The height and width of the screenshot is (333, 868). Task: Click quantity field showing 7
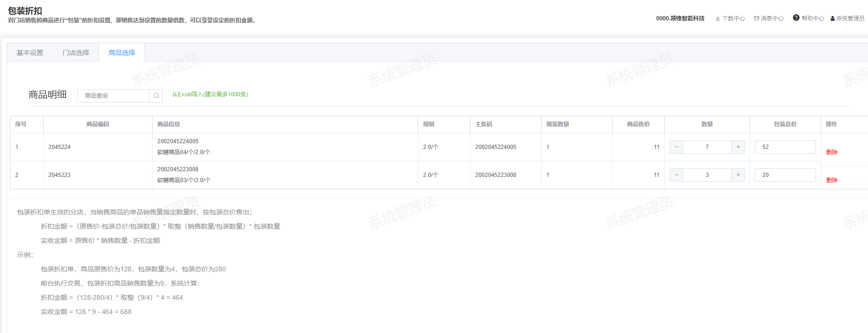coord(707,147)
